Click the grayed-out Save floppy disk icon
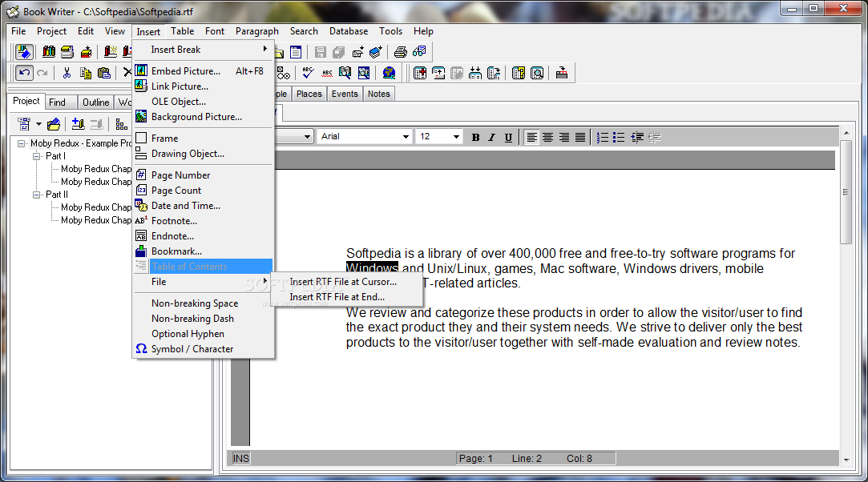 pyautogui.click(x=320, y=52)
